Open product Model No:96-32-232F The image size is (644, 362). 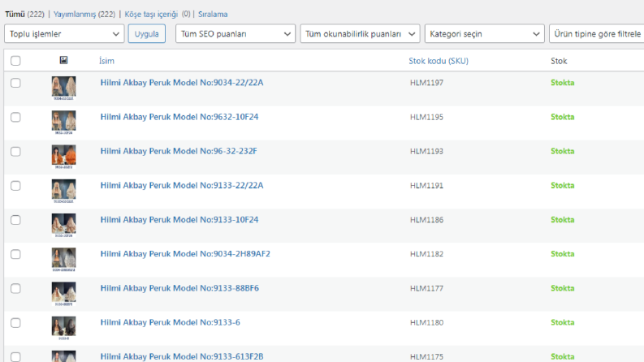[x=179, y=151]
